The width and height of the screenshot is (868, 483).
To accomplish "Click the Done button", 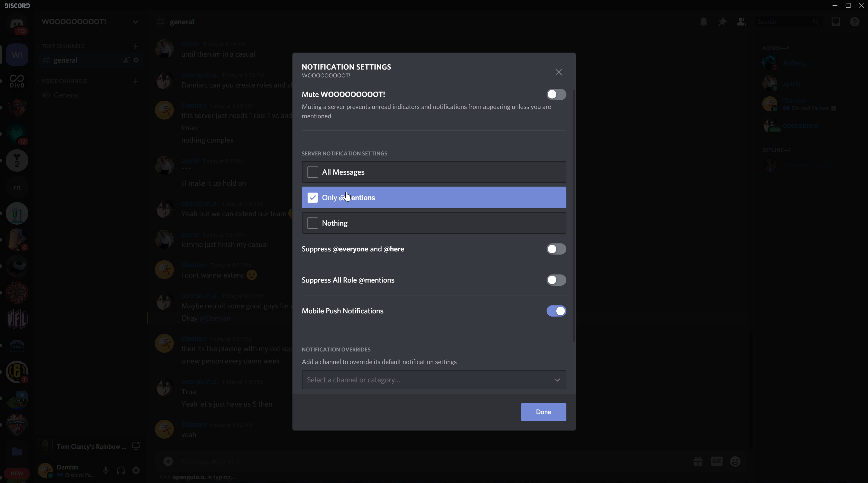I will [543, 412].
